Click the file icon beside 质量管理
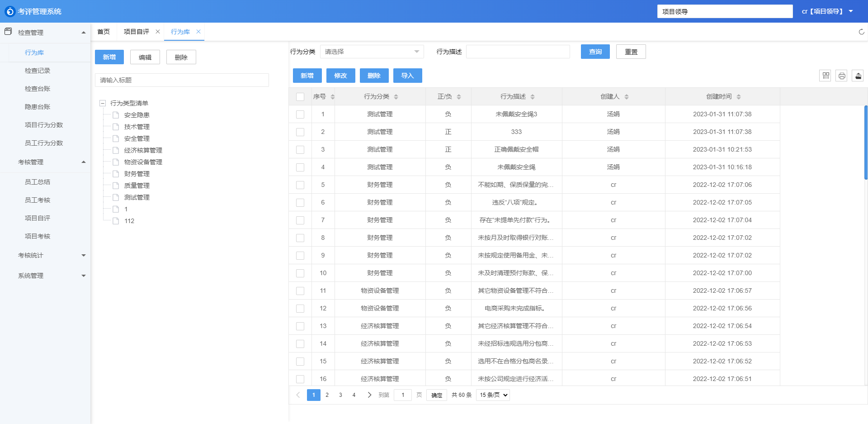The width and height of the screenshot is (868, 424). [x=116, y=186]
